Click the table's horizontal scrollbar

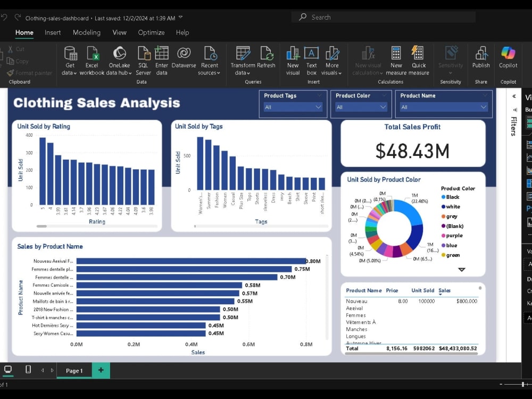coord(411,353)
